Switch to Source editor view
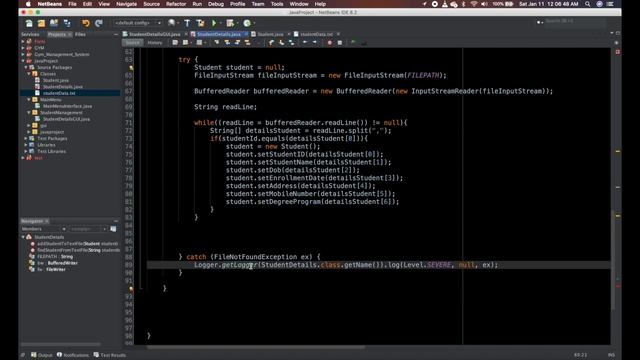Screen dimensions: 640x360 point(132,42)
